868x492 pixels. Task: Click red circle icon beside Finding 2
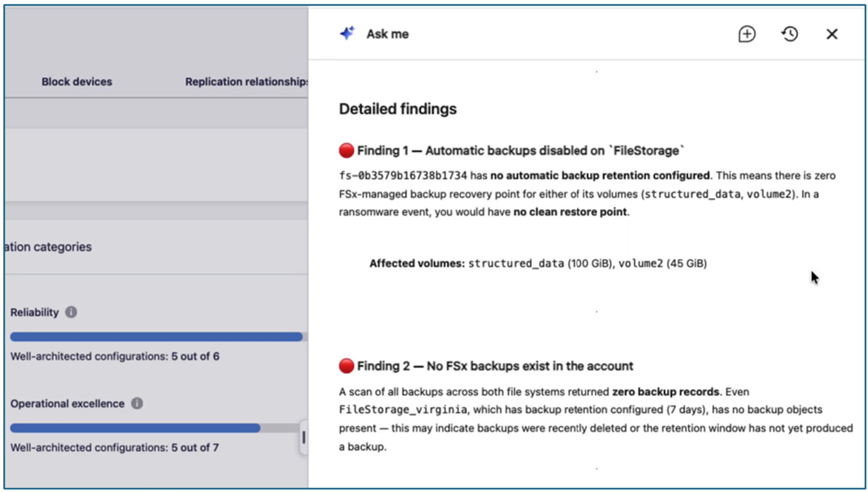346,366
